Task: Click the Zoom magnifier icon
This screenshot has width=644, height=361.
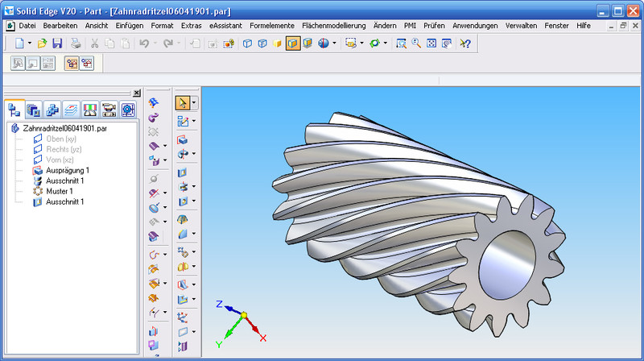Action: (x=416, y=43)
